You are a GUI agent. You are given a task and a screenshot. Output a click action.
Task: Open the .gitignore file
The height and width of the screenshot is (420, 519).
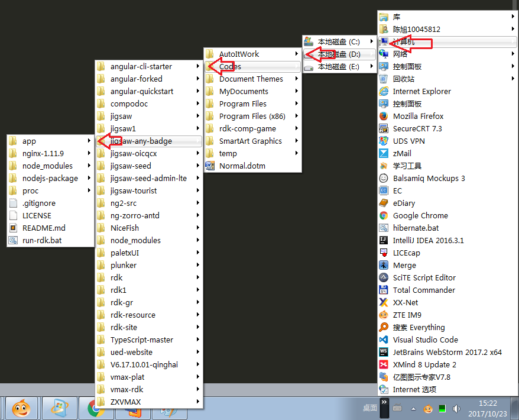[50, 203]
